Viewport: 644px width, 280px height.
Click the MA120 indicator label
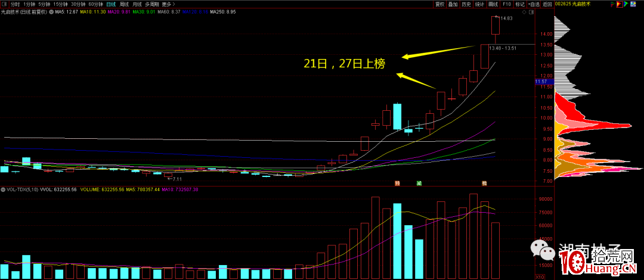pyautogui.click(x=195, y=12)
